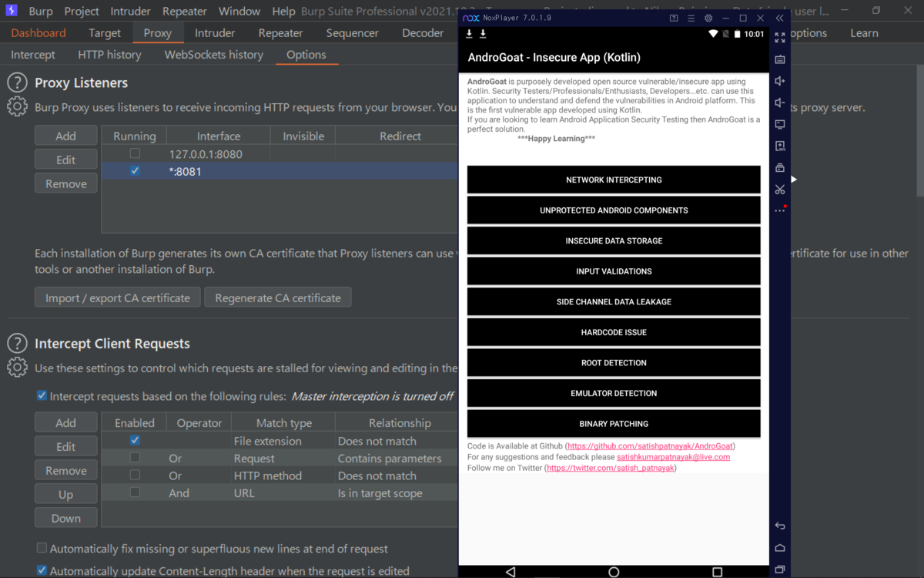
Task: Tap NETWORK INTERCEPTING in AndroGoat
Action: coord(614,180)
